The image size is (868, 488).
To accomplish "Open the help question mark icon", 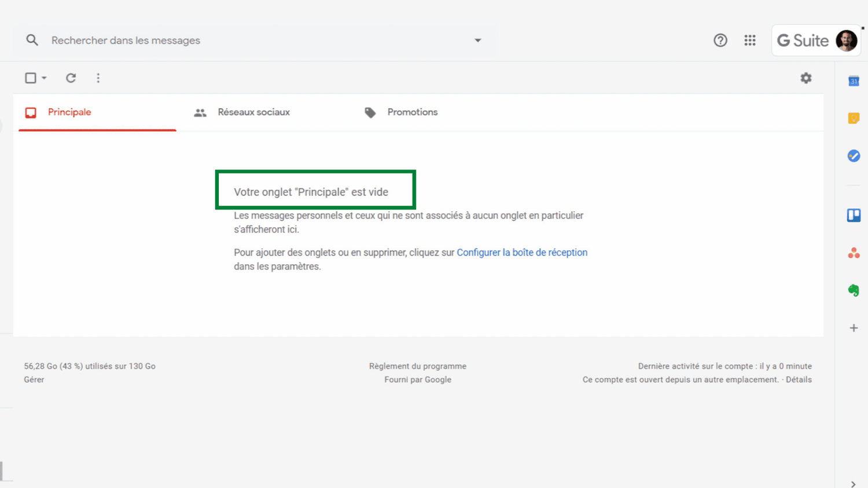I will (720, 40).
